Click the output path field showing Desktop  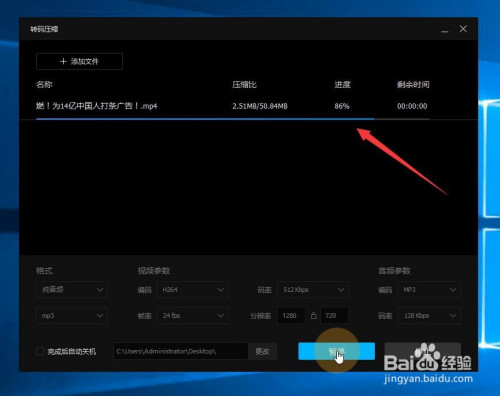click(181, 351)
